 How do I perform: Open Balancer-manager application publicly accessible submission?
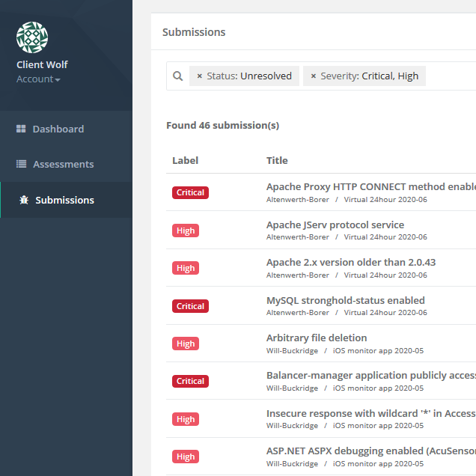click(x=371, y=376)
